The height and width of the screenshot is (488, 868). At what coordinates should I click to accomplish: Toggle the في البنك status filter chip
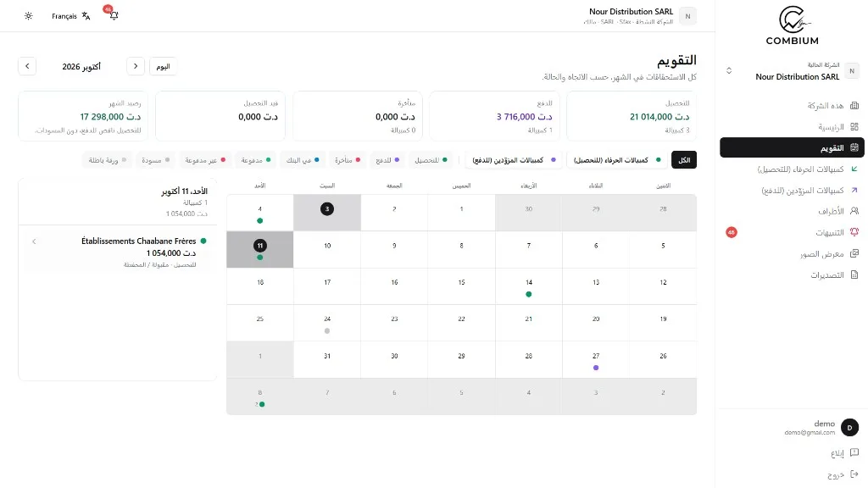click(x=303, y=160)
